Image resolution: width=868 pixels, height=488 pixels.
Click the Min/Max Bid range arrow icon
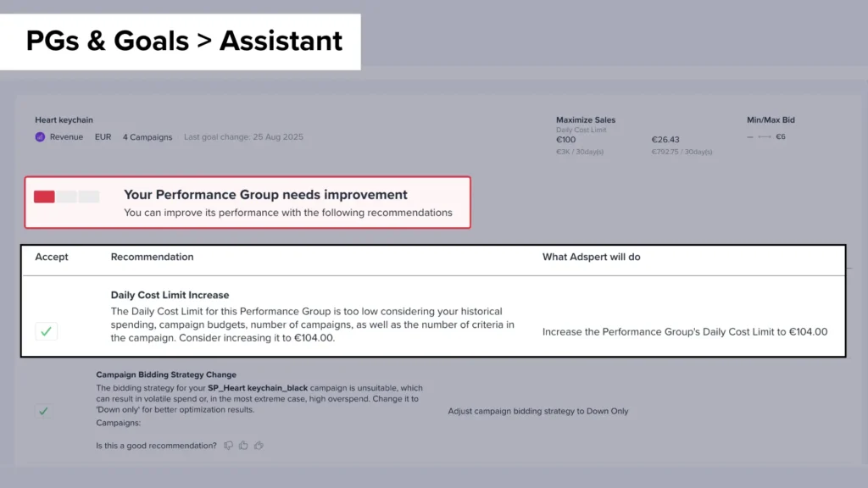coord(765,137)
